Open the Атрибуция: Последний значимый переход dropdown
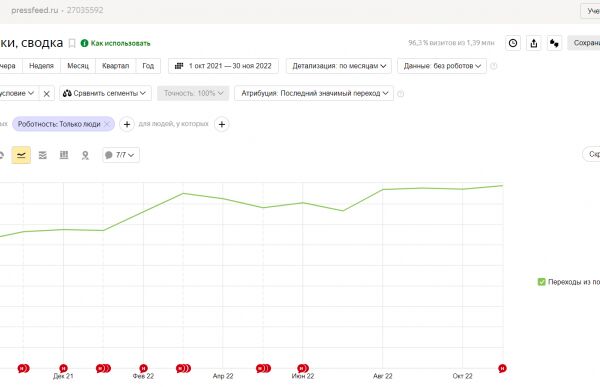 tap(314, 93)
